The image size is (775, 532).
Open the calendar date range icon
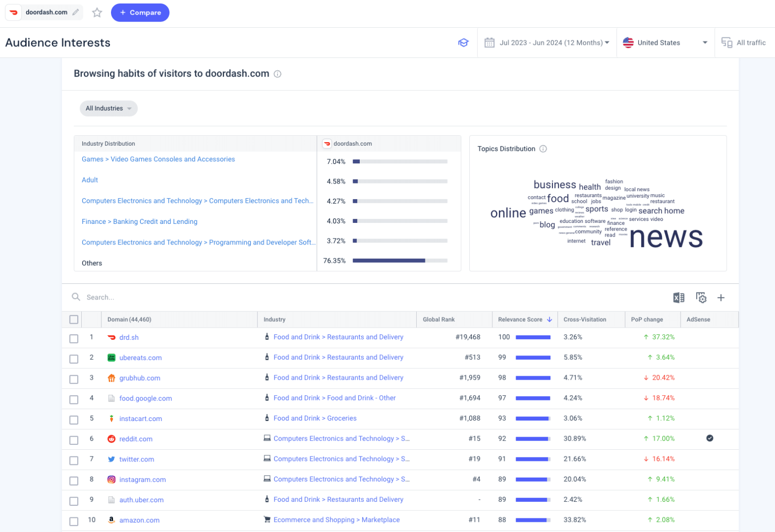pos(489,42)
